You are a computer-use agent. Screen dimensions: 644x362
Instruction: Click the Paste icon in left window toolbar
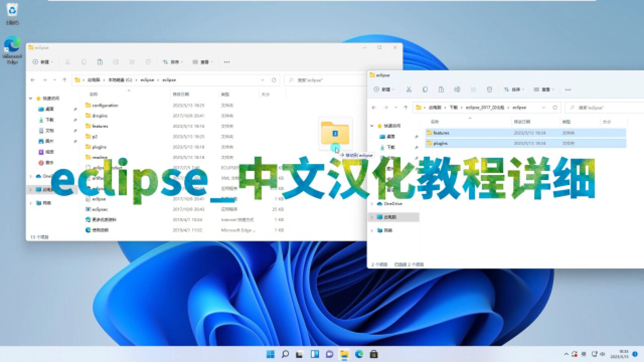[x=100, y=62]
